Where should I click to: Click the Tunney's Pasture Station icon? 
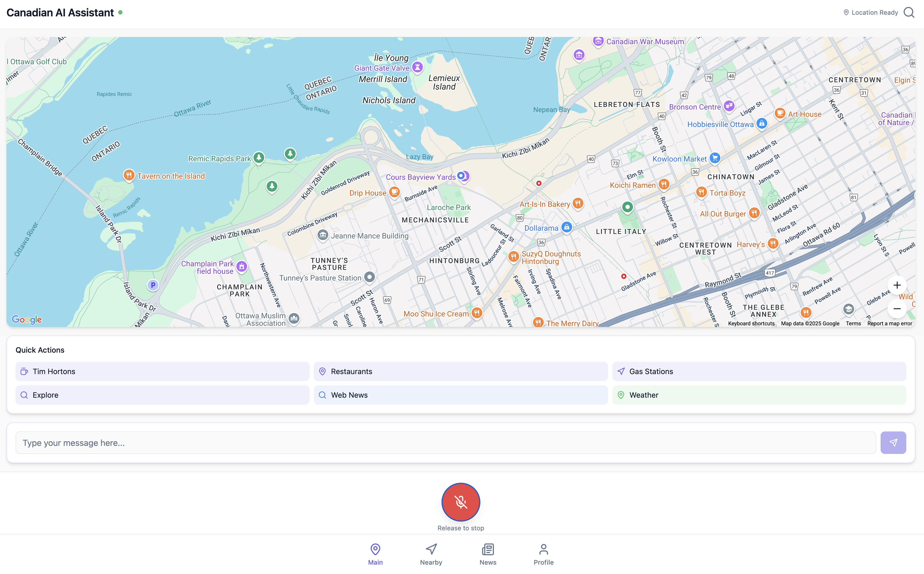[x=369, y=277]
